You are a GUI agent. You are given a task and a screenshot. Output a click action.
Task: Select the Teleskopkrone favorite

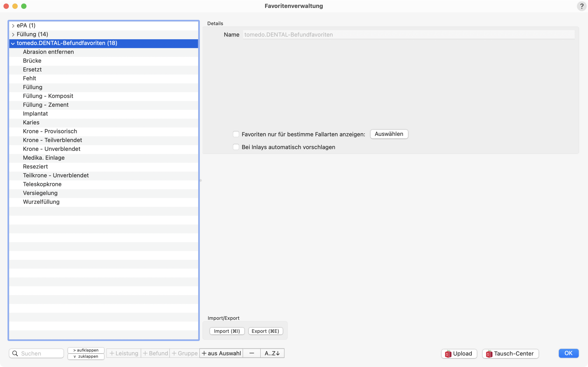pos(42,184)
